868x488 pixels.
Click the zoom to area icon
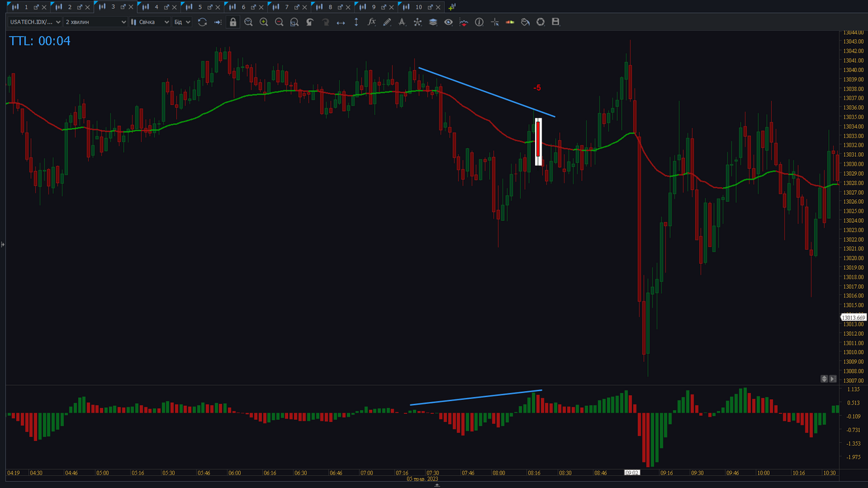(294, 22)
